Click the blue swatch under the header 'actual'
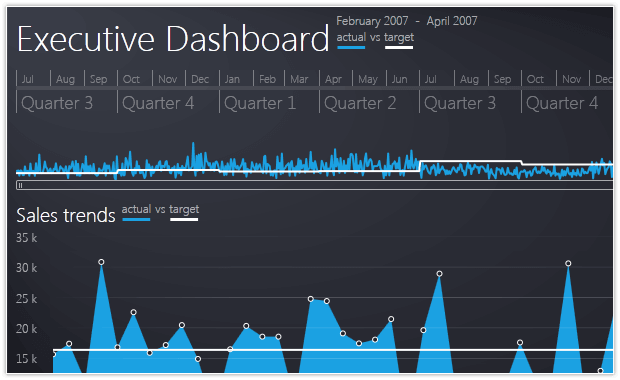Screen dimensions: 620x380 click(351, 47)
